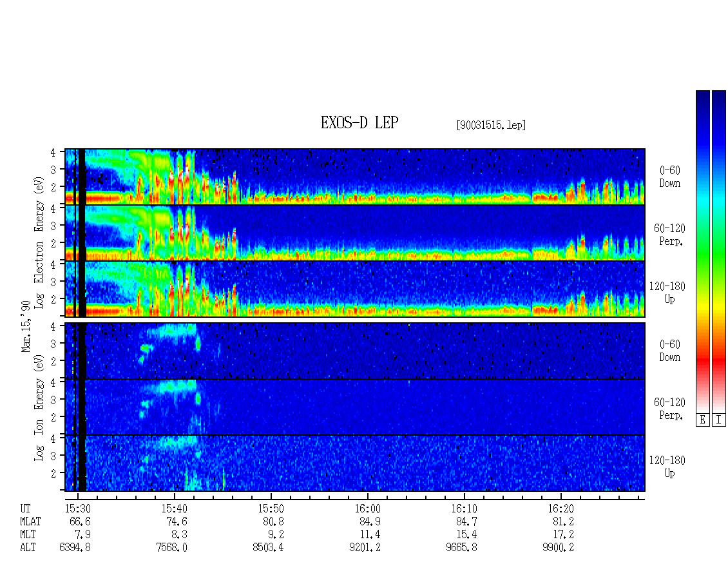
Task: Select the electron "60-120 Perp." pitch angle label
Action: pyautogui.click(x=669, y=235)
